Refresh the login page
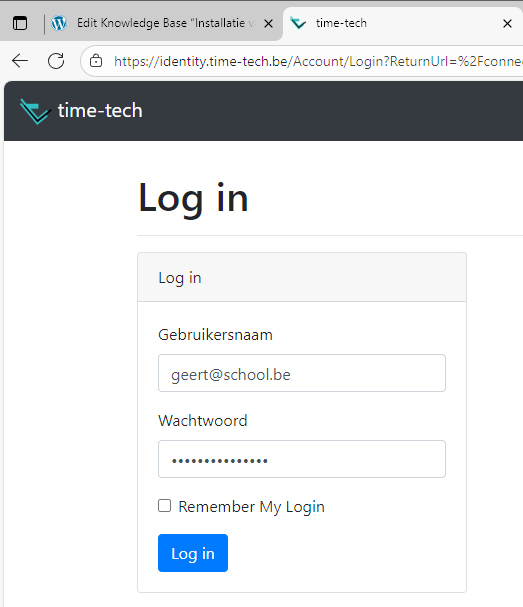 [x=56, y=61]
